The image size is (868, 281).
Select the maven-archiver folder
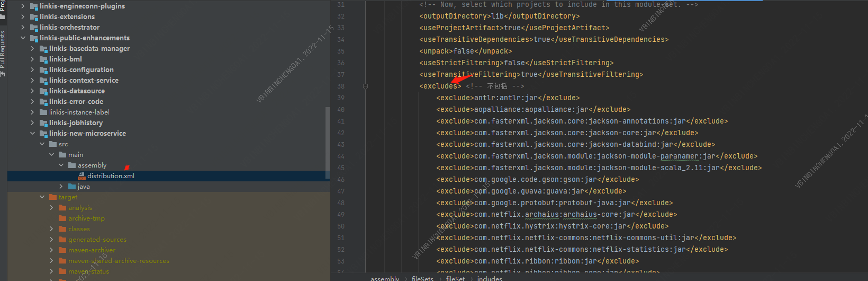click(92, 250)
